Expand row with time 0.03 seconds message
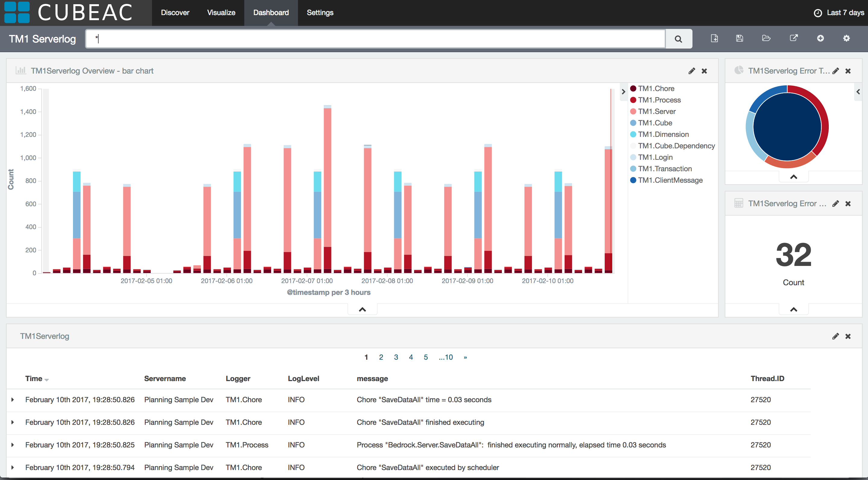This screenshot has width=868, height=480. pos(12,400)
